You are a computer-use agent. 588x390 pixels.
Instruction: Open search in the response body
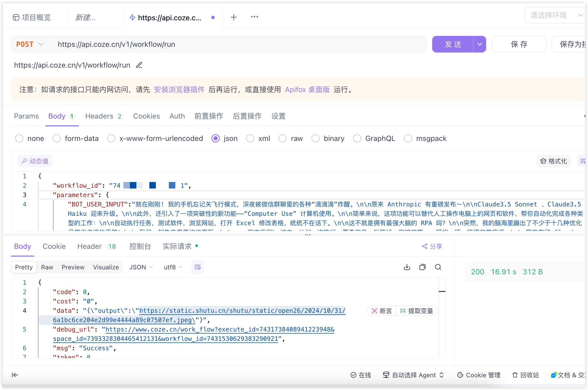coord(438,267)
